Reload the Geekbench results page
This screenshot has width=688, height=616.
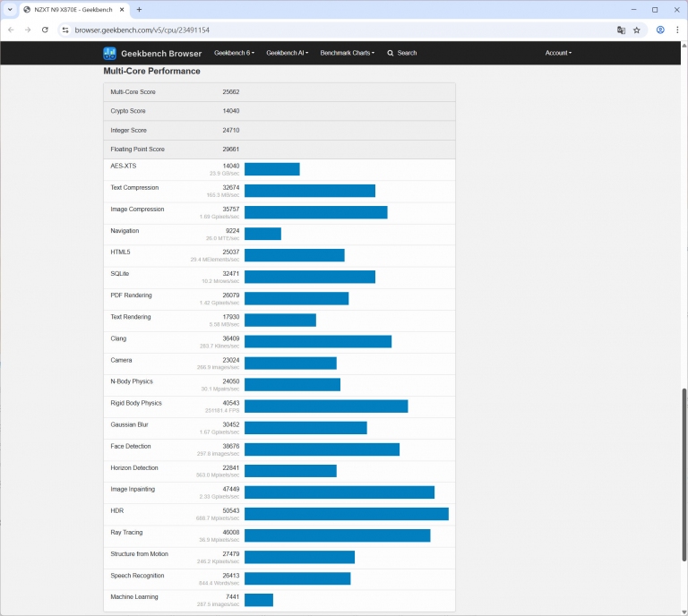click(45, 30)
